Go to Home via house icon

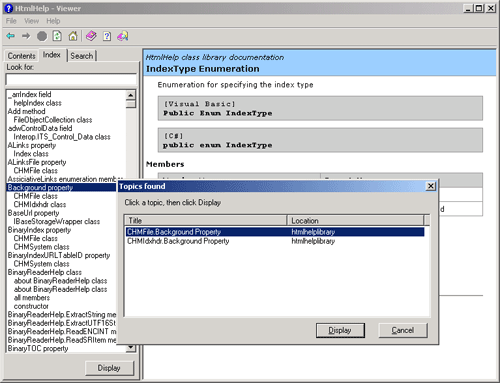tap(73, 36)
